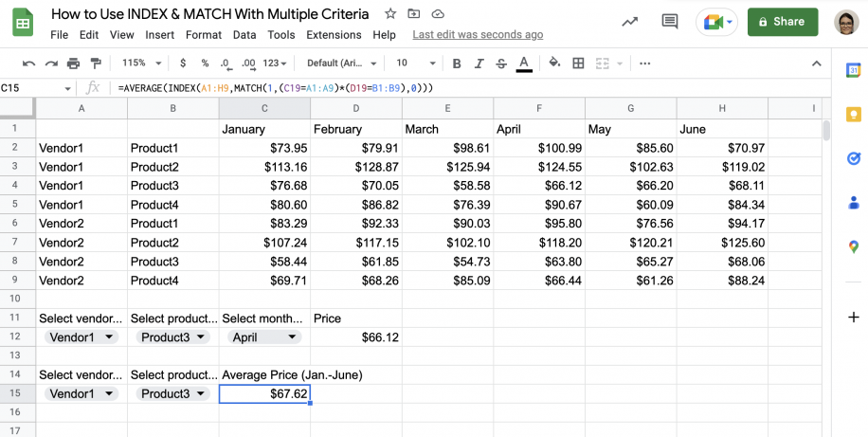Screen dimensions: 868x437
Task: Open the font size 10 dropdown
Action: point(416,64)
